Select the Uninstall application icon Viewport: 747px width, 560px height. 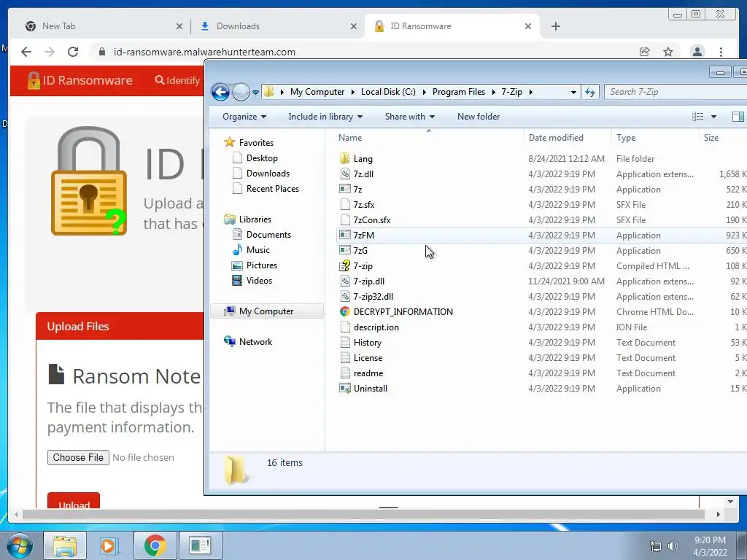coord(345,388)
